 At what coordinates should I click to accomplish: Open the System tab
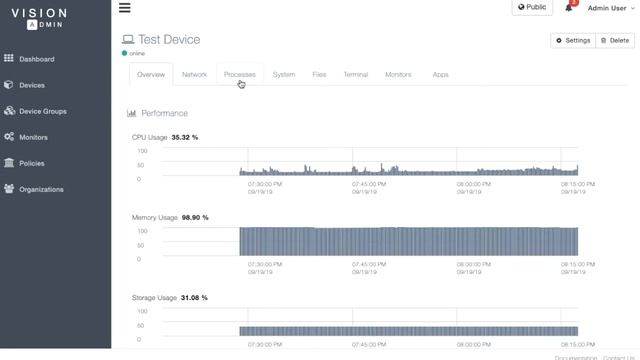coord(284,75)
